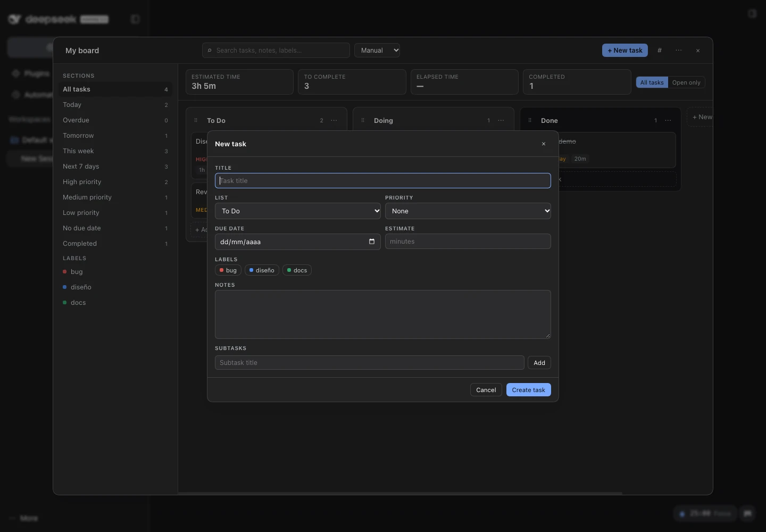Open the List dropdown showing To Do
The width and height of the screenshot is (766, 532).
click(x=298, y=211)
